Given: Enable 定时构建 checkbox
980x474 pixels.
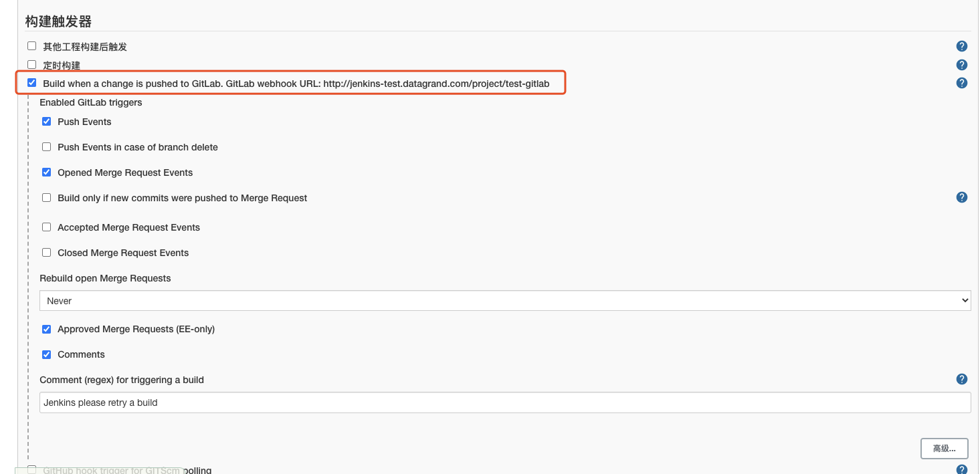Looking at the screenshot, I should [x=31, y=65].
